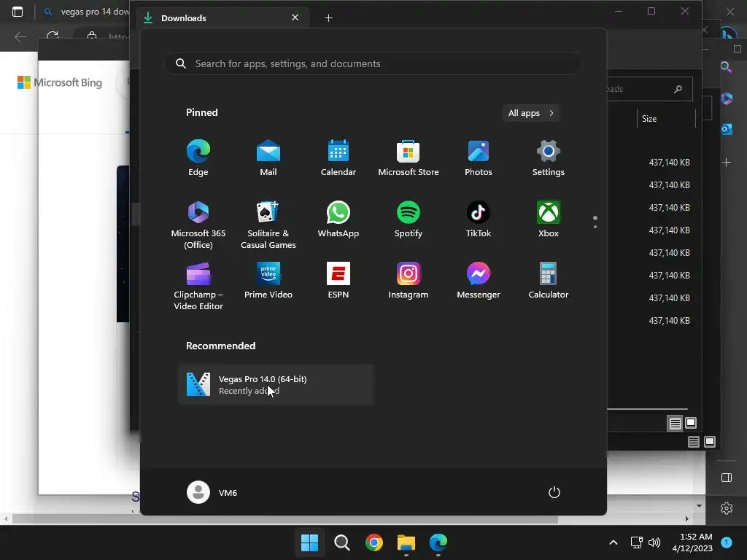Launch Spotify
The height and width of the screenshot is (560, 747).
point(409,219)
